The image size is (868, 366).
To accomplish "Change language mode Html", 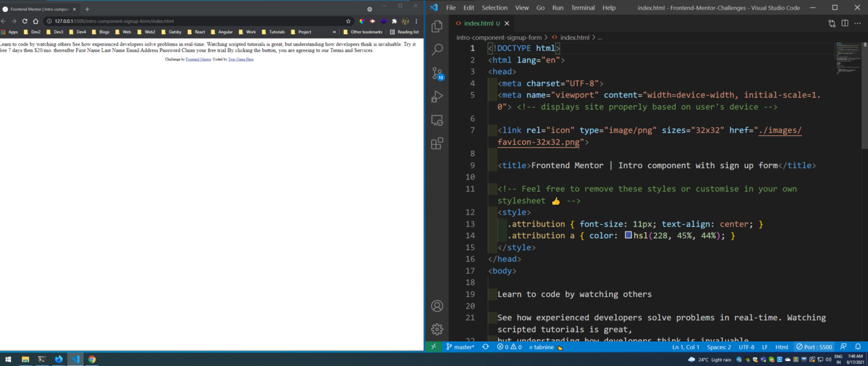I will coord(782,347).
